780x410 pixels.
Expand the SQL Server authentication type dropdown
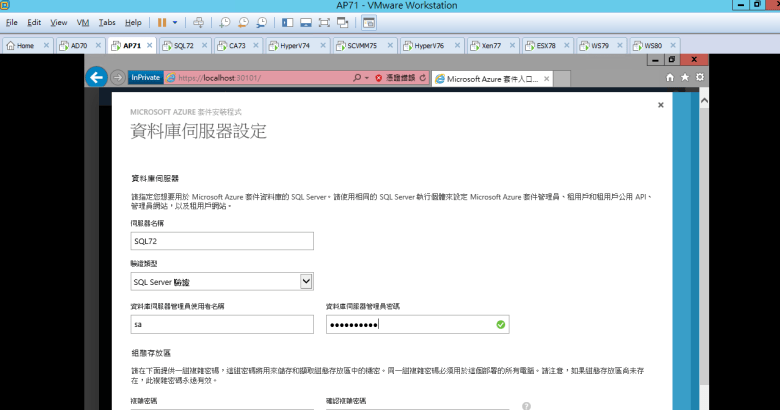tap(306, 282)
